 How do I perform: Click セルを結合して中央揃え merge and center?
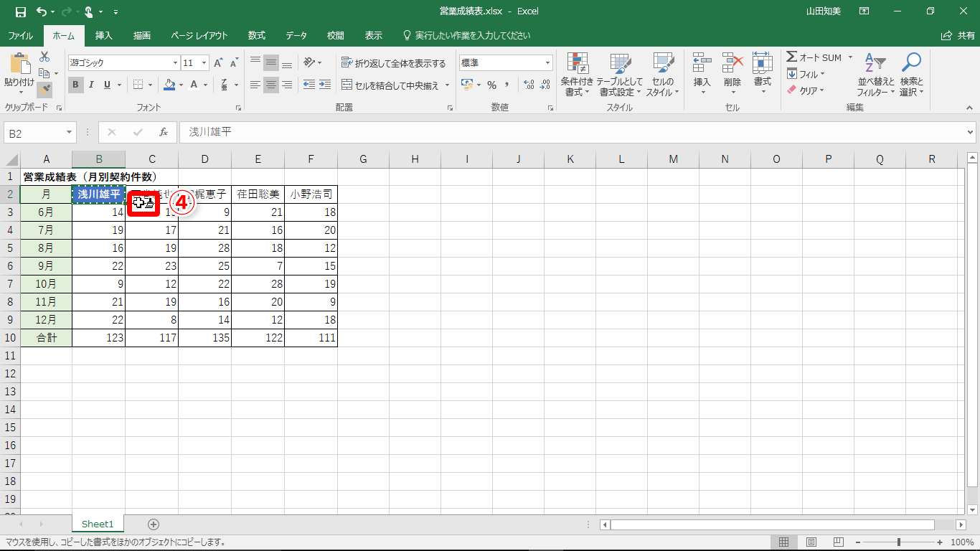392,85
